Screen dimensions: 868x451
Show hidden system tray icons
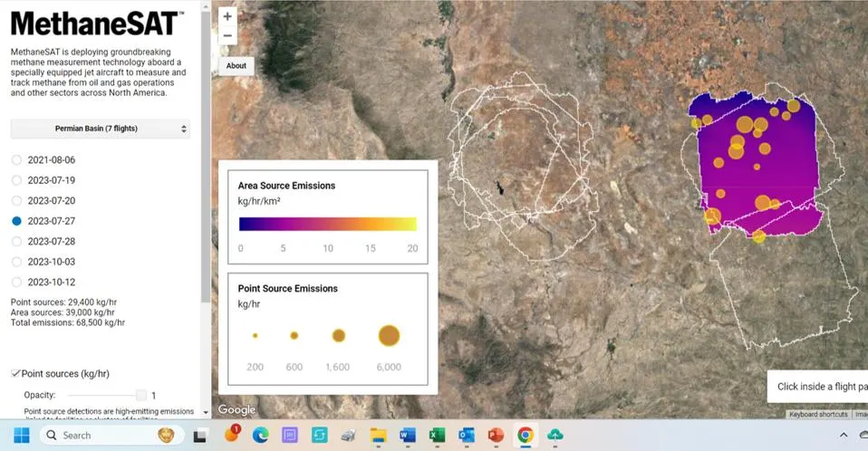tap(844, 435)
